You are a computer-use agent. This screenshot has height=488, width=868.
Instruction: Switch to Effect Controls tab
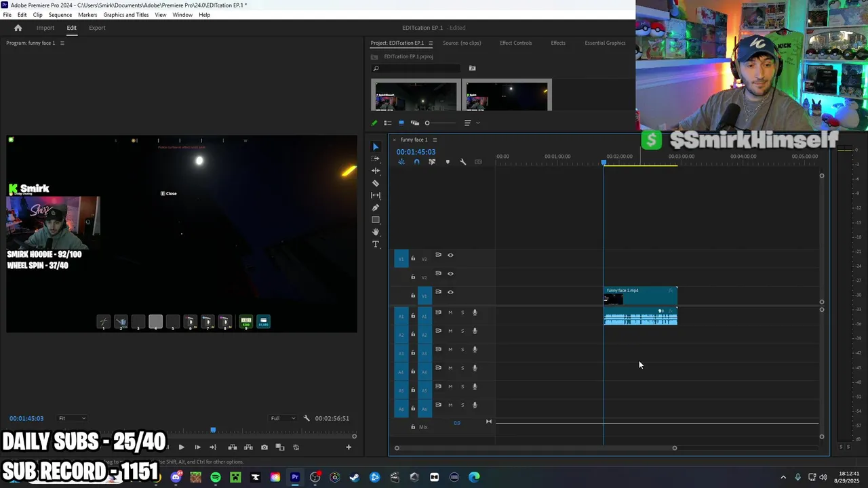(x=515, y=43)
